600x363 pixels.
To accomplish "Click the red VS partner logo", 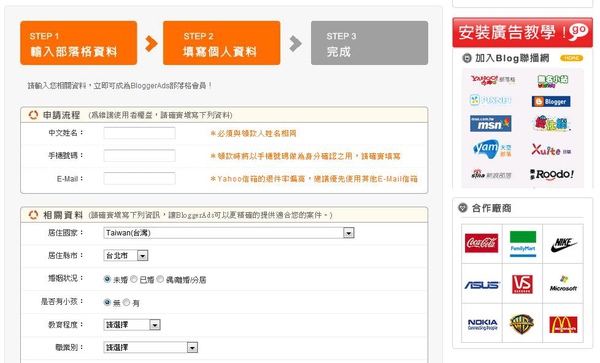I will [522, 284].
